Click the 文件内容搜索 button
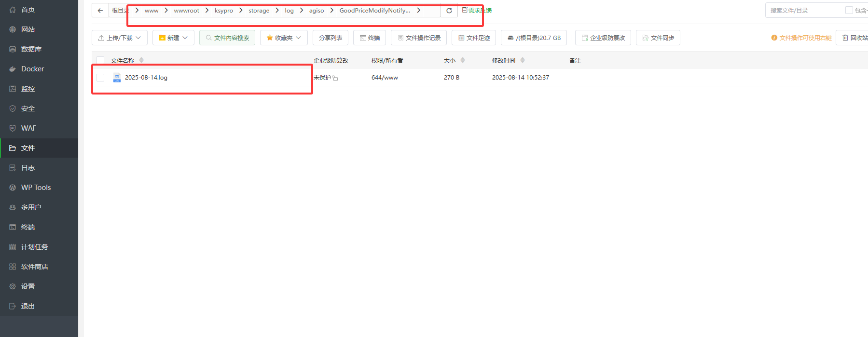Image resolution: width=868 pixels, height=337 pixels. pyautogui.click(x=227, y=38)
